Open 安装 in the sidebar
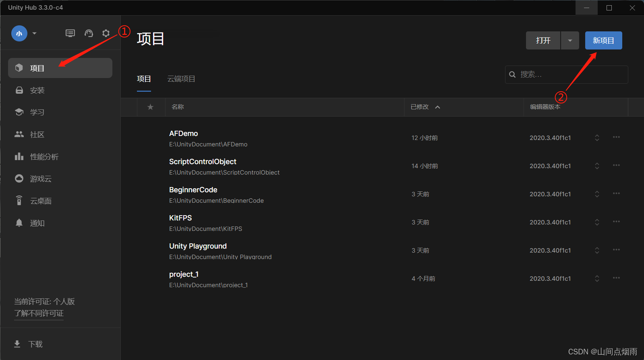This screenshot has width=644, height=360. pyautogui.click(x=60, y=90)
